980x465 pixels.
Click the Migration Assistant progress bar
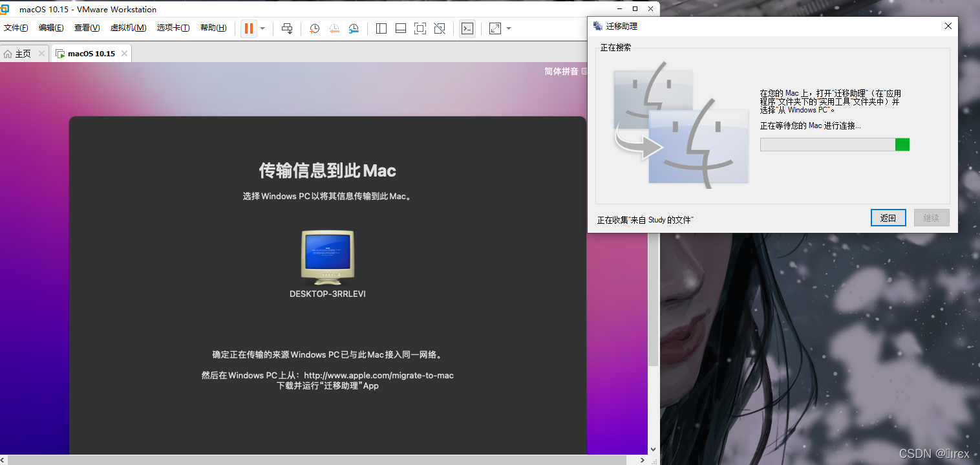tap(835, 144)
